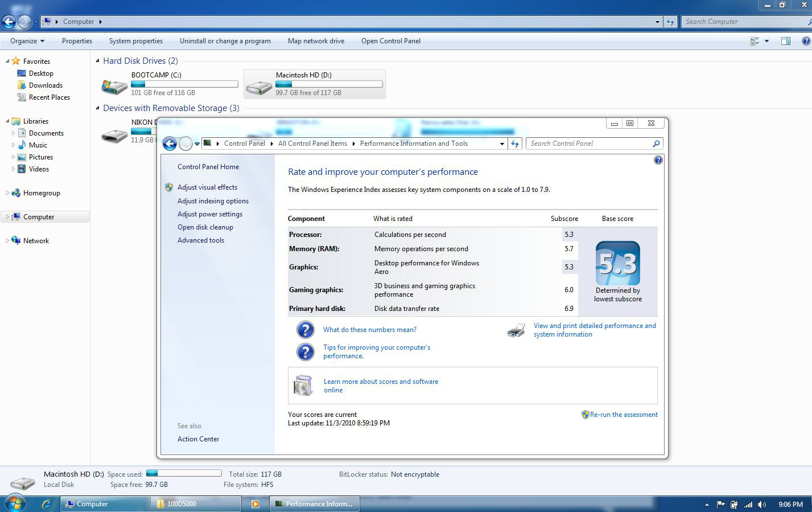Open Advanced tools link

[x=201, y=240]
